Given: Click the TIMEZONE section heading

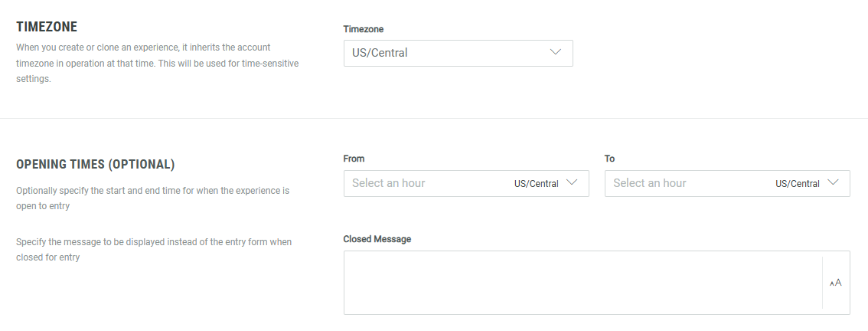Looking at the screenshot, I should pyautogui.click(x=47, y=27).
